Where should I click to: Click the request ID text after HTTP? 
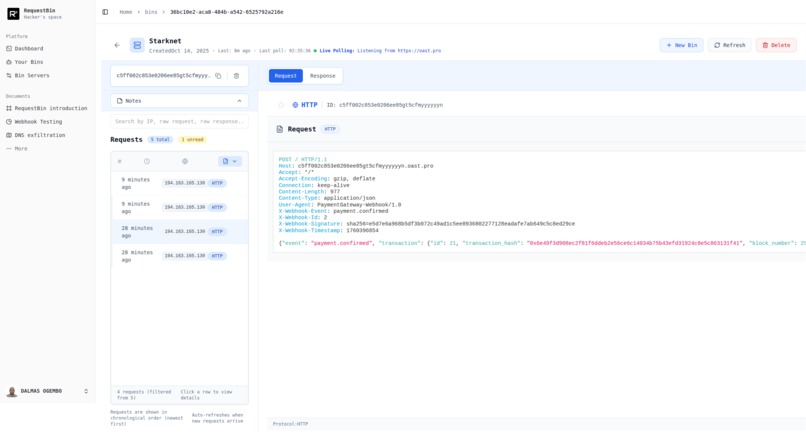pos(385,105)
